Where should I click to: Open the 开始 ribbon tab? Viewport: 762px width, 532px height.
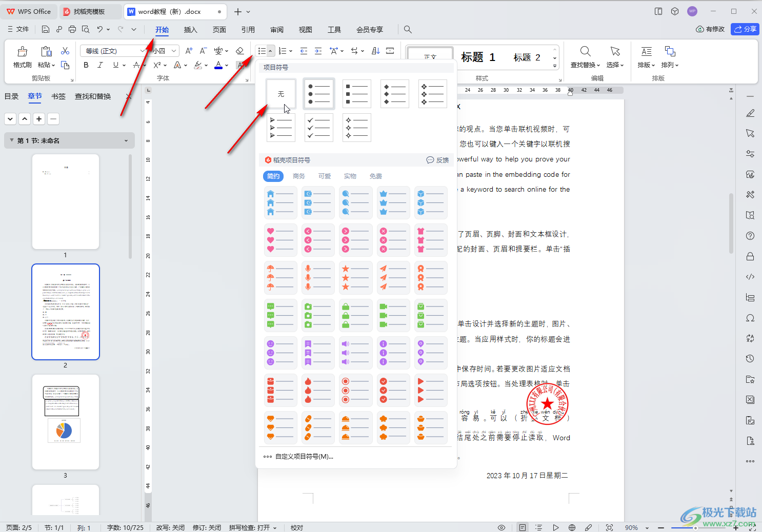[x=162, y=30]
